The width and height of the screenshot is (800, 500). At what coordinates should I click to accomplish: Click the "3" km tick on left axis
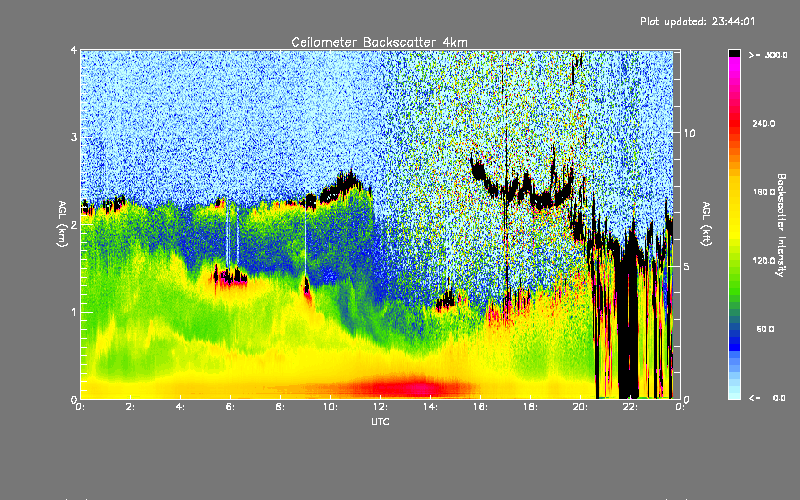[x=74, y=137]
